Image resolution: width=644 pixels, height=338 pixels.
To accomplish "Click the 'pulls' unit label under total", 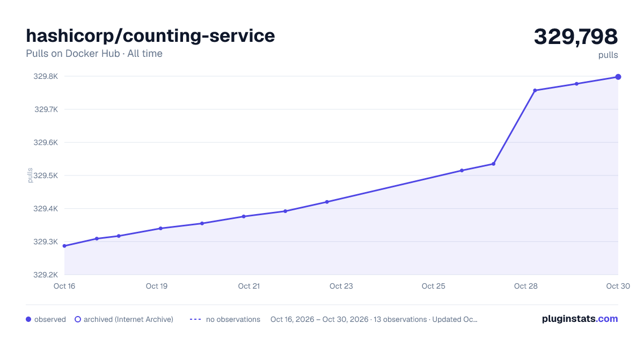I will [x=608, y=55].
